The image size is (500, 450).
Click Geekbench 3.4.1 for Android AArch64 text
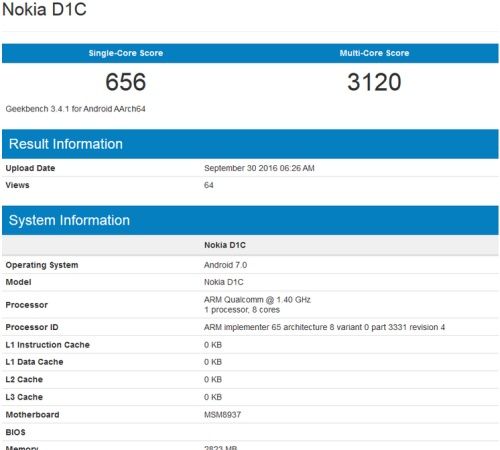pos(75,109)
